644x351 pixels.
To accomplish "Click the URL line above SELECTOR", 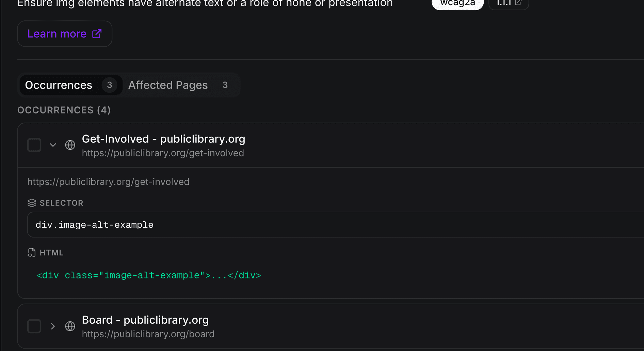I will tap(108, 182).
